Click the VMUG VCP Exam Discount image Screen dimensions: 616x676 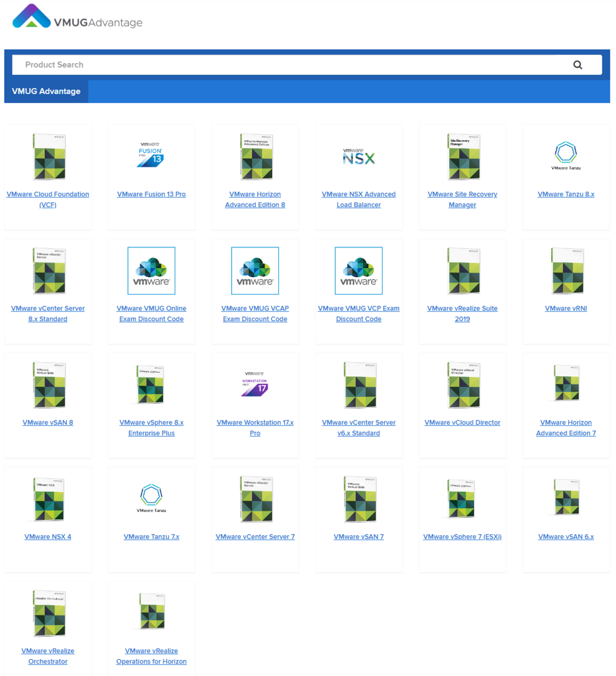point(359,271)
